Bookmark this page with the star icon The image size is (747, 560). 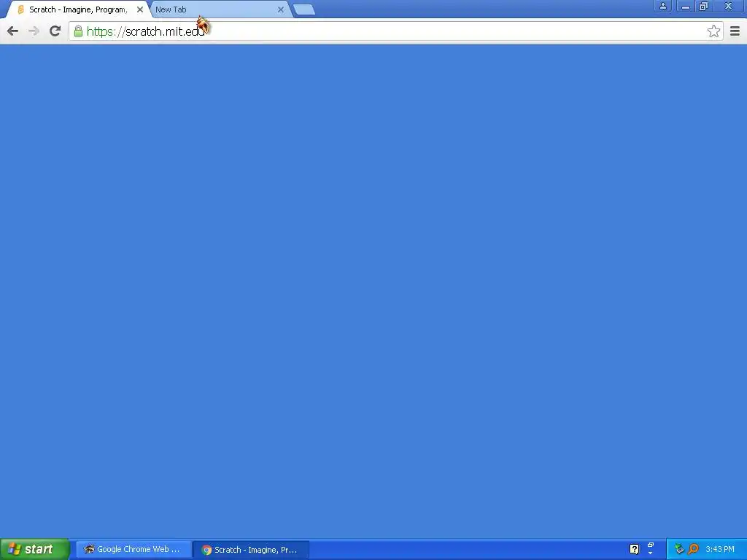coord(713,31)
